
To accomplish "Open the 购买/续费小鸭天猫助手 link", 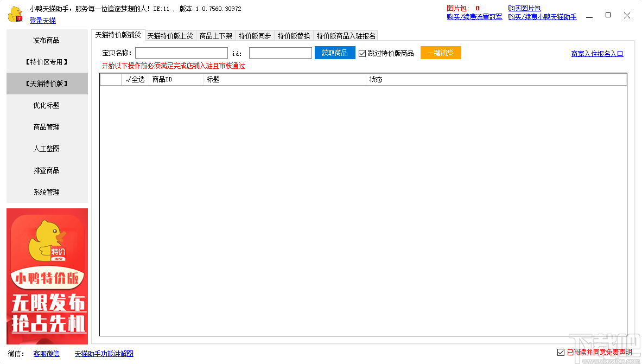I will pyautogui.click(x=542, y=17).
